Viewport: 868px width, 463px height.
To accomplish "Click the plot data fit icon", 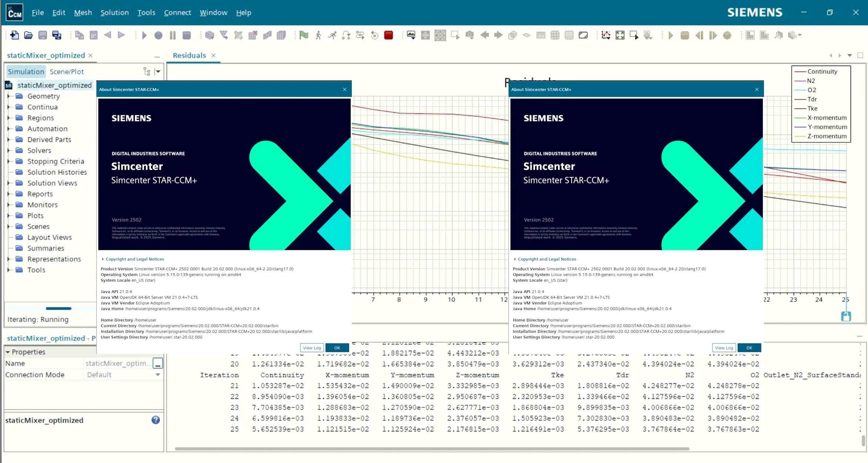I will click(x=606, y=35).
